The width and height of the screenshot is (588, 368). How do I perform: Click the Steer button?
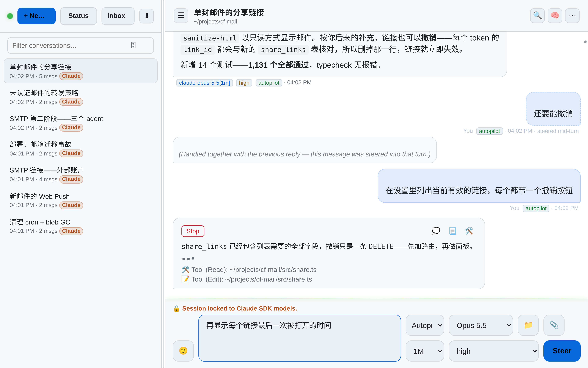[562, 351]
